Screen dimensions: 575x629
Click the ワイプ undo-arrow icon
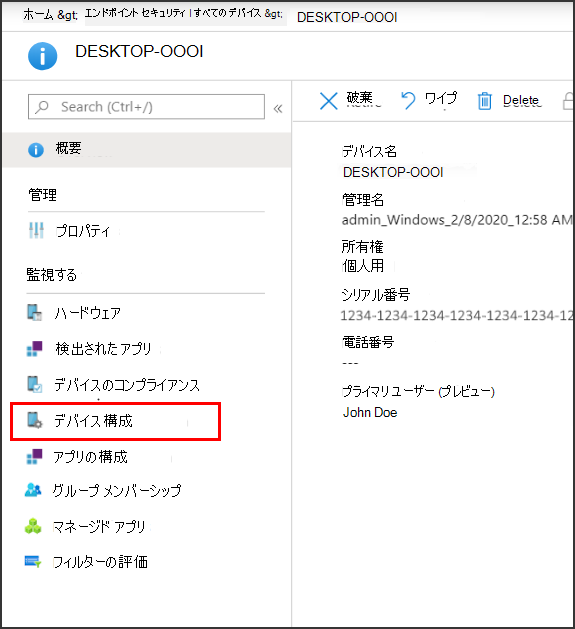point(408,100)
